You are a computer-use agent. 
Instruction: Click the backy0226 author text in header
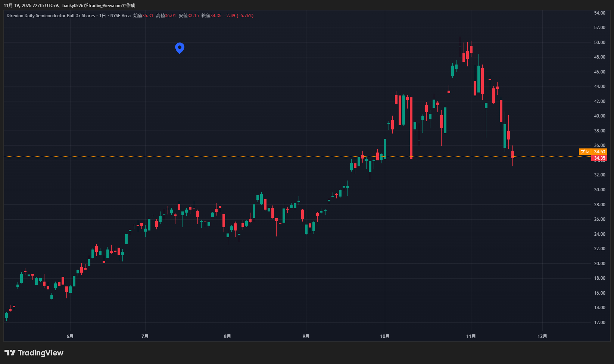73,6
